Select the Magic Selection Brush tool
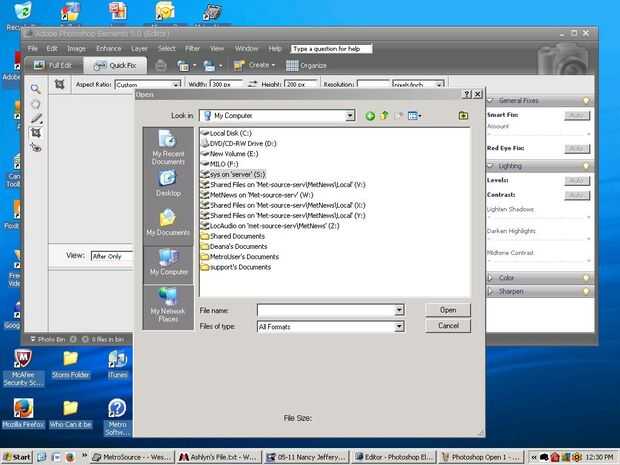 pyautogui.click(x=36, y=118)
